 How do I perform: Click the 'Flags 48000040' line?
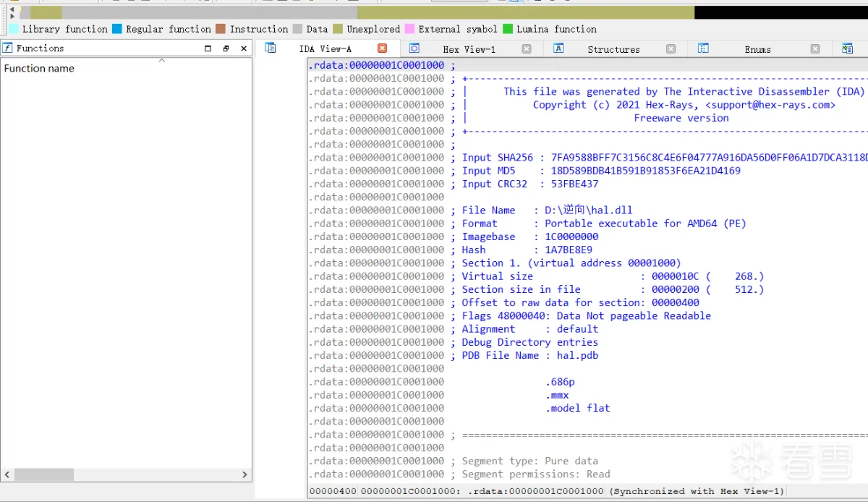point(587,315)
